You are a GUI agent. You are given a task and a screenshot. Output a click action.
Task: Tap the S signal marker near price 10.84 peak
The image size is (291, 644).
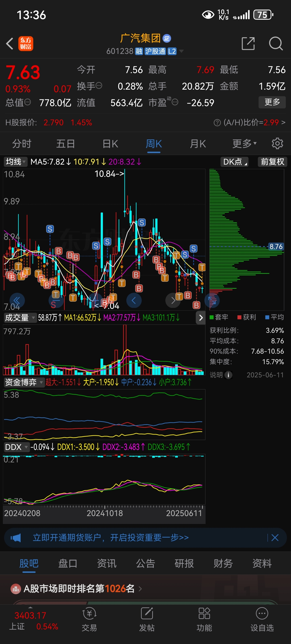click(142, 223)
